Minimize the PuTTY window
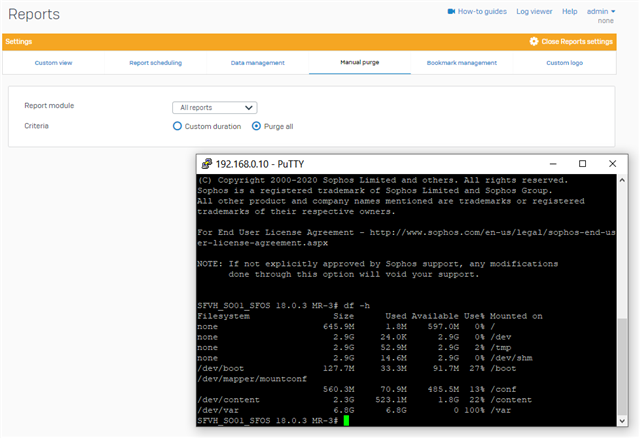The image size is (640, 438). tap(553, 164)
